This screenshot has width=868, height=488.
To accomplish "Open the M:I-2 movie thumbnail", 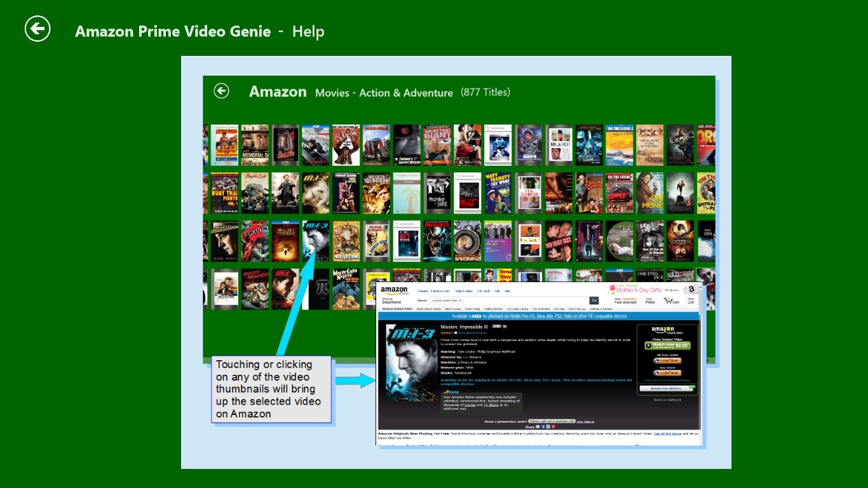I will pyautogui.click(x=316, y=193).
